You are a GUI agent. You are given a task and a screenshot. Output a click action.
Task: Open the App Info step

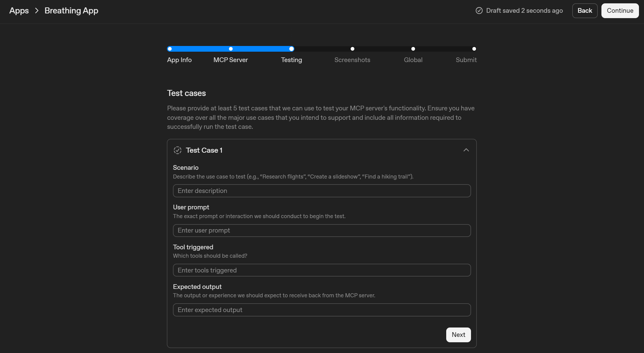(x=179, y=60)
